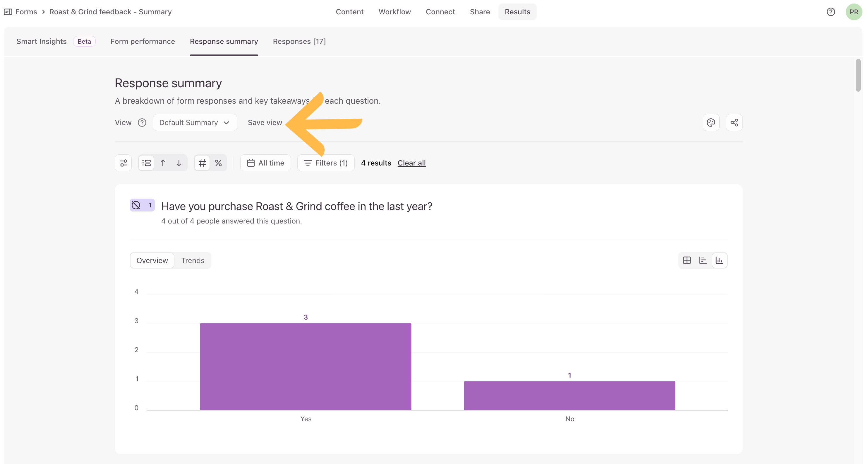Open the PR account avatar
The height and width of the screenshot is (464, 868).
(853, 12)
